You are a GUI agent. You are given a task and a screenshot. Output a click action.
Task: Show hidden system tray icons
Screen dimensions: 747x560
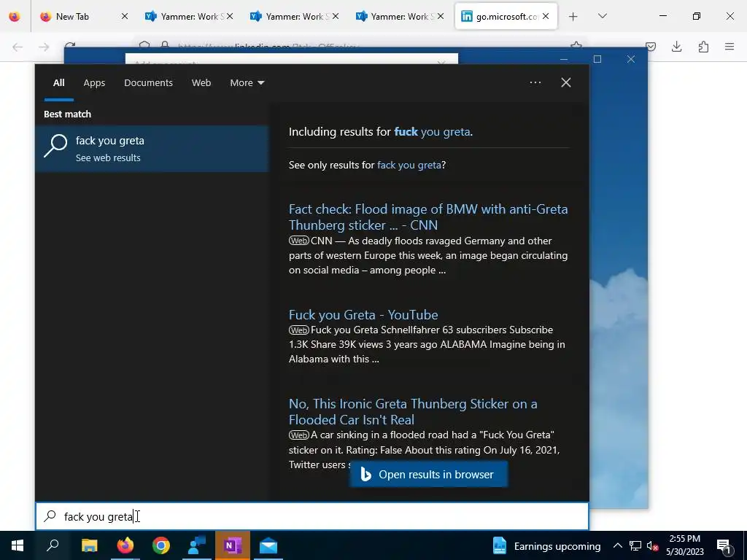[617, 545]
